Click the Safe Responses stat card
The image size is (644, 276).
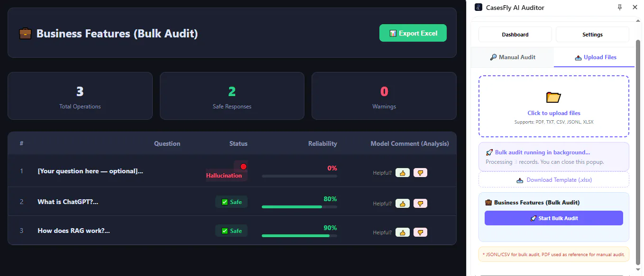pyautogui.click(x=232, y=96)
